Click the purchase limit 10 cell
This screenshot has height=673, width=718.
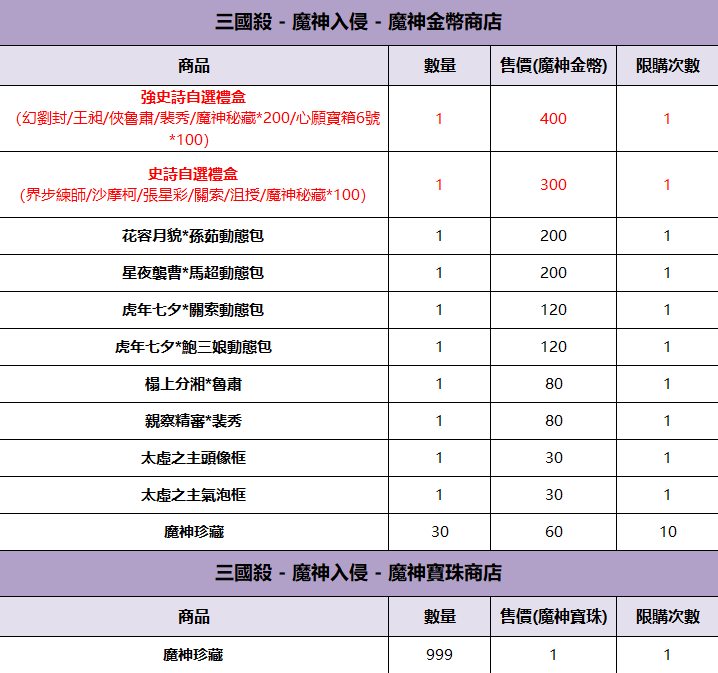(x=667, y=532)
